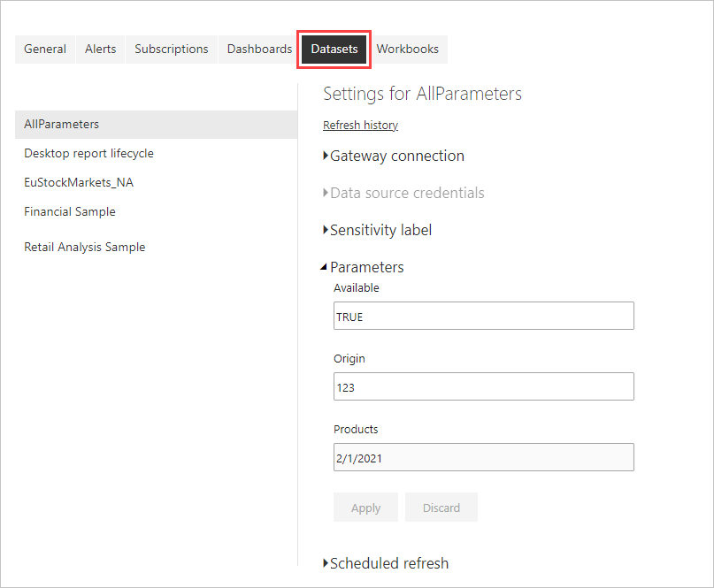Expand the Gateway connection section
Image resolution: width=714 pixels, height=588 pixels.
coord(396,157)
